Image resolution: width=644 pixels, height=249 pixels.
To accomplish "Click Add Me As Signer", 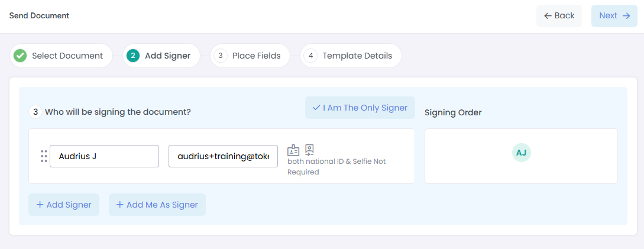I will pyautogui.click(x=157, y=205).
